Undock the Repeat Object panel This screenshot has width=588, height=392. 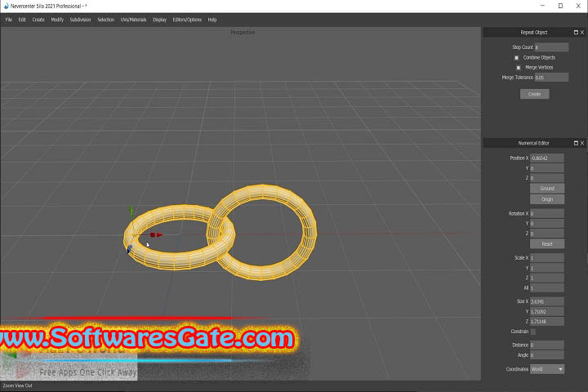coord(575,32)
